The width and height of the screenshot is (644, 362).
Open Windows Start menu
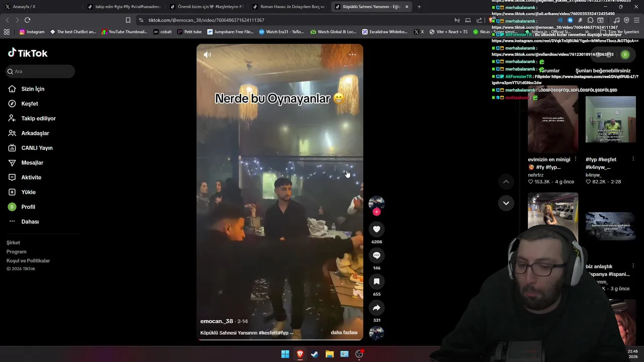285,354
